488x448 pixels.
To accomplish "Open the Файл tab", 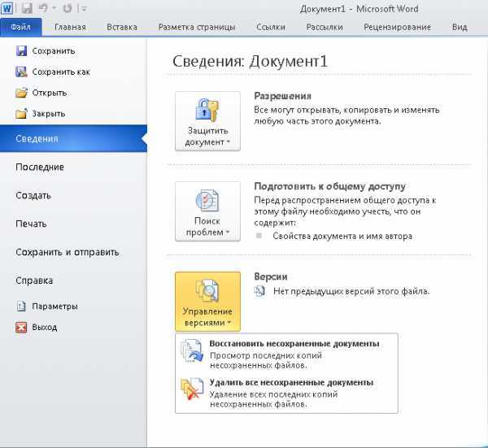I will [x=21, y=27].
